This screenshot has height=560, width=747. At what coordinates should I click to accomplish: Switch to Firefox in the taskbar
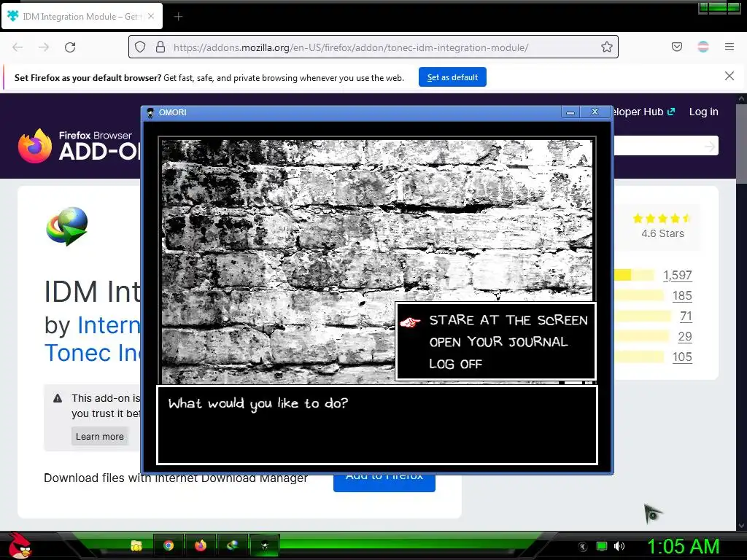click(201, 545)
